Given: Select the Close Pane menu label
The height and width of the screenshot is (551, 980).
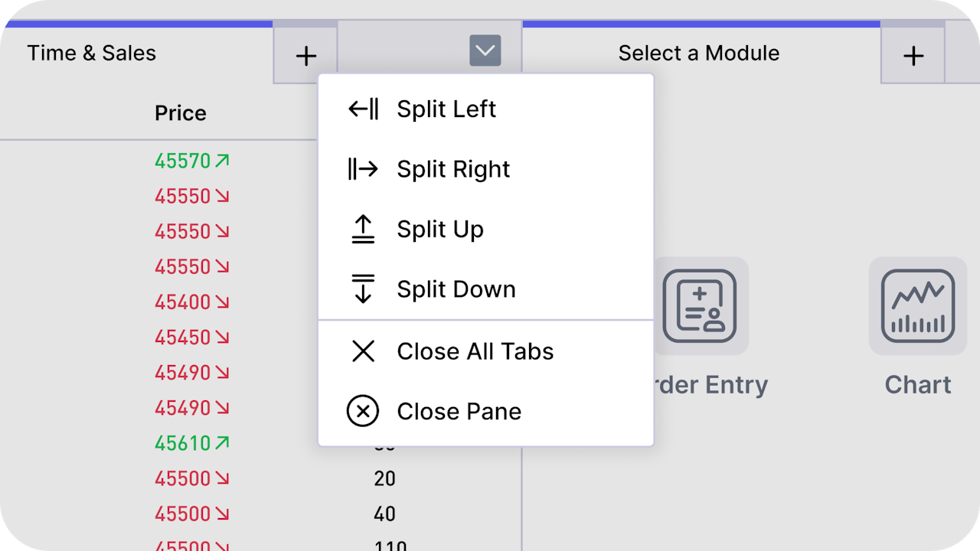Looking at the screenshot, I should [x=459, y=411].
